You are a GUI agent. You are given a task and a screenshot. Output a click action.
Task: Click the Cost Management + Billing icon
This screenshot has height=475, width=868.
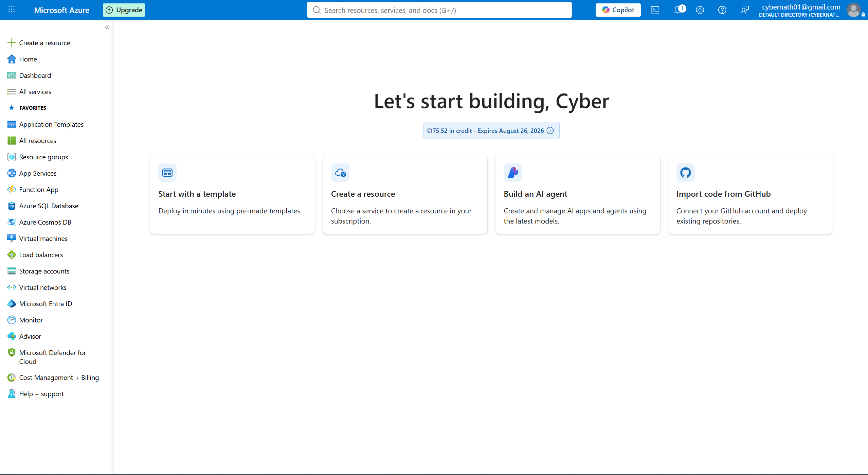(x=12, y=377)
